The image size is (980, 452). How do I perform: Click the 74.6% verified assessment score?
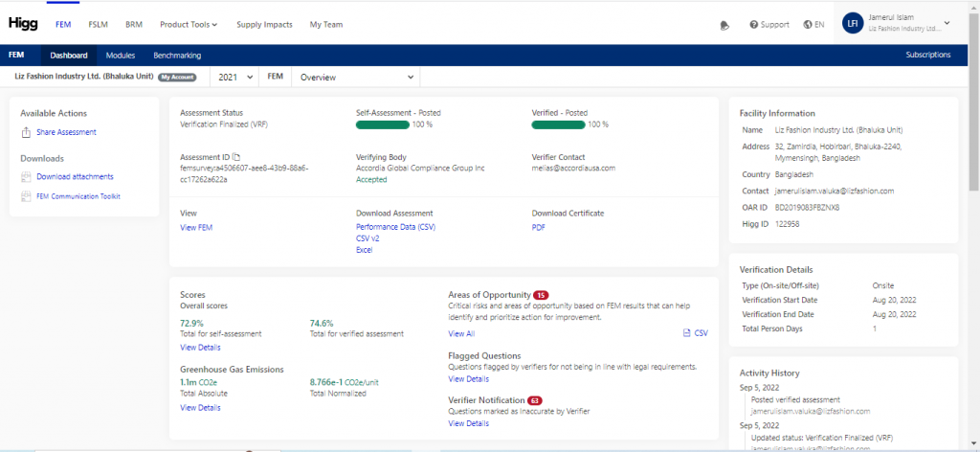click(322, 324)
